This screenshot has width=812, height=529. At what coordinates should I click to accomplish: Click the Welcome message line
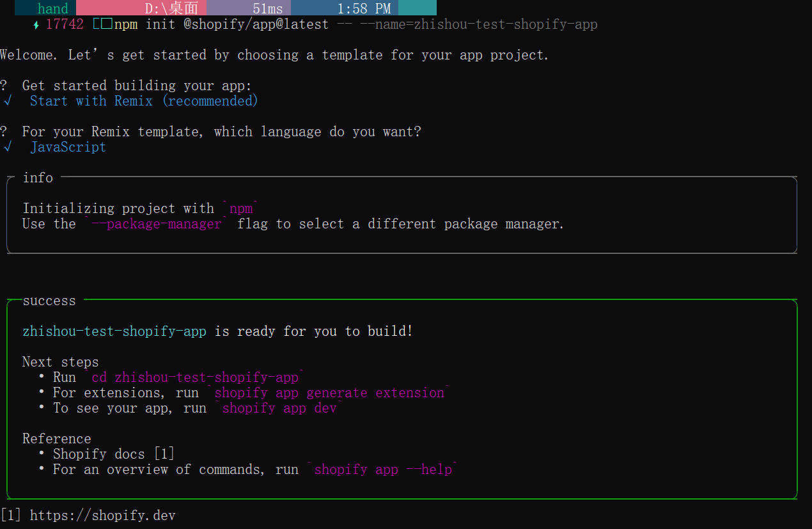point(274,55)
